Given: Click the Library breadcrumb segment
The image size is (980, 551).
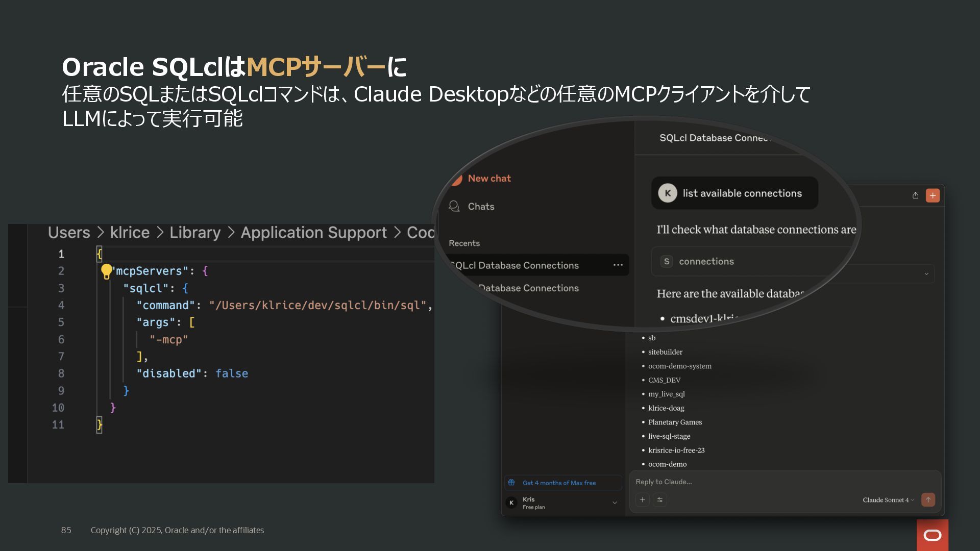Looking at the screenshot, I should point(194,233).
